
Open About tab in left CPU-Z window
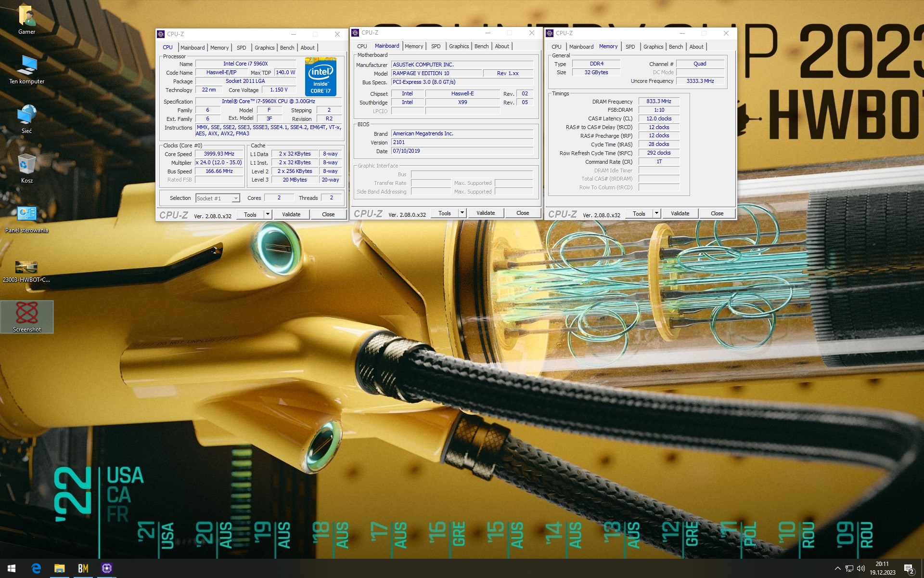click(308, 48)
